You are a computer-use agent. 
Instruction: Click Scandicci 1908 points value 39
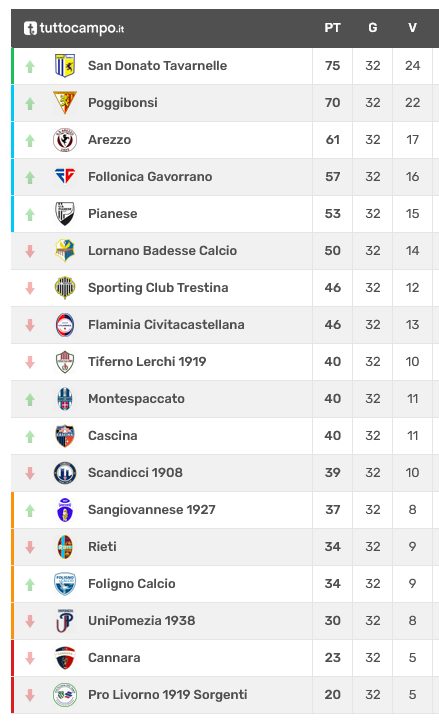(332, 472)
